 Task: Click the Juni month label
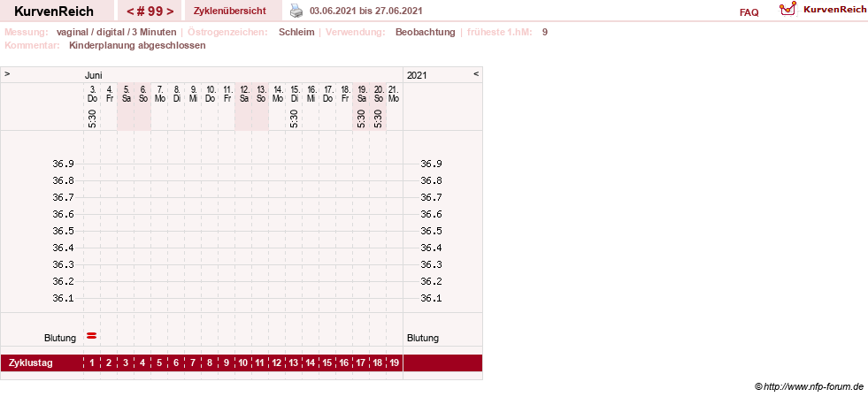click(x=93, y=75)
